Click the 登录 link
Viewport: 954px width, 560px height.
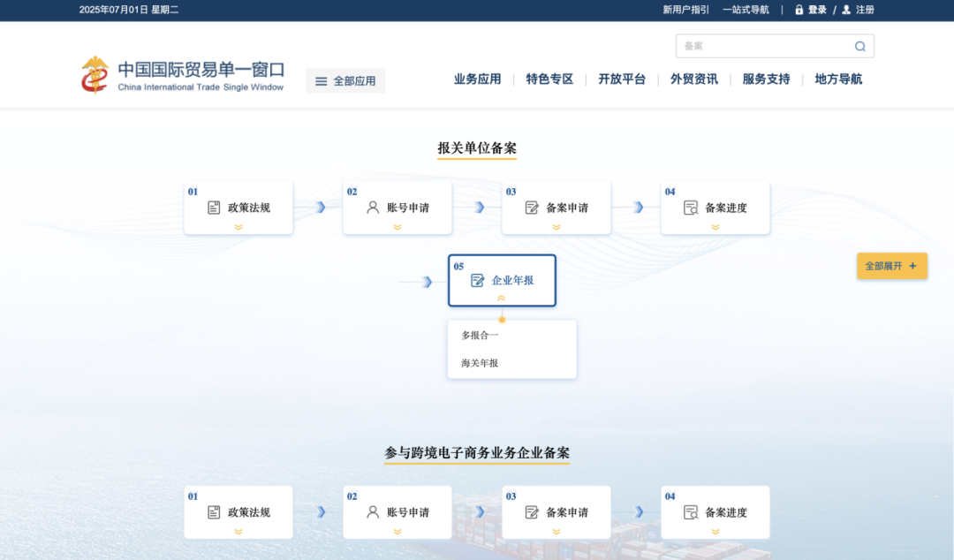(817, 10)
